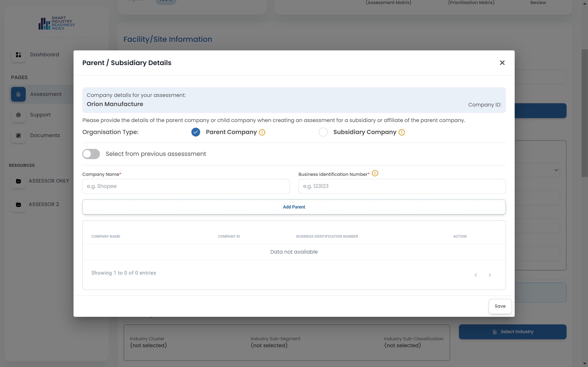Click the Support chat icon
The image size is (588, 367).
pos(18,115)
